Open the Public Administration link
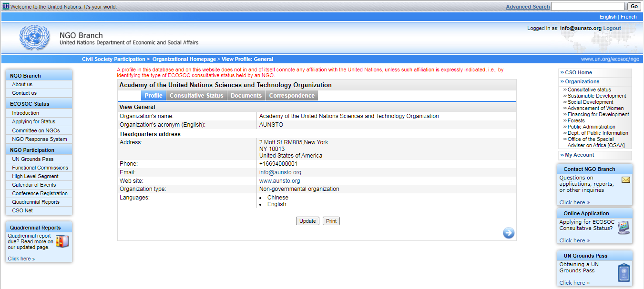The width and height of the screenshot is (644, 289). pos(592,127)
